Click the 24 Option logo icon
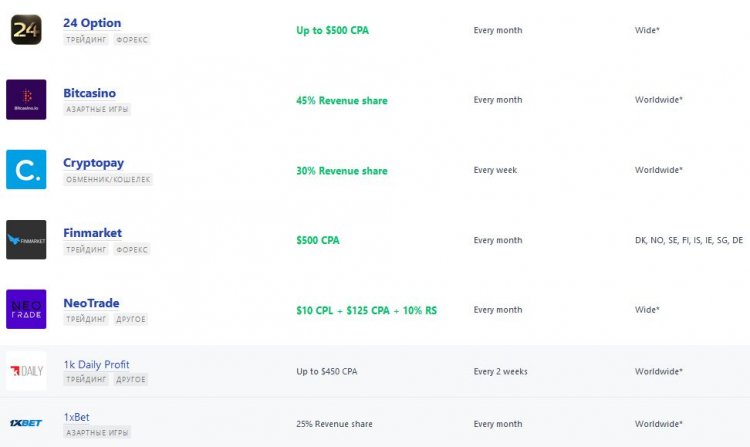Viewport: 750px width, 447px height. coord(26,30)
